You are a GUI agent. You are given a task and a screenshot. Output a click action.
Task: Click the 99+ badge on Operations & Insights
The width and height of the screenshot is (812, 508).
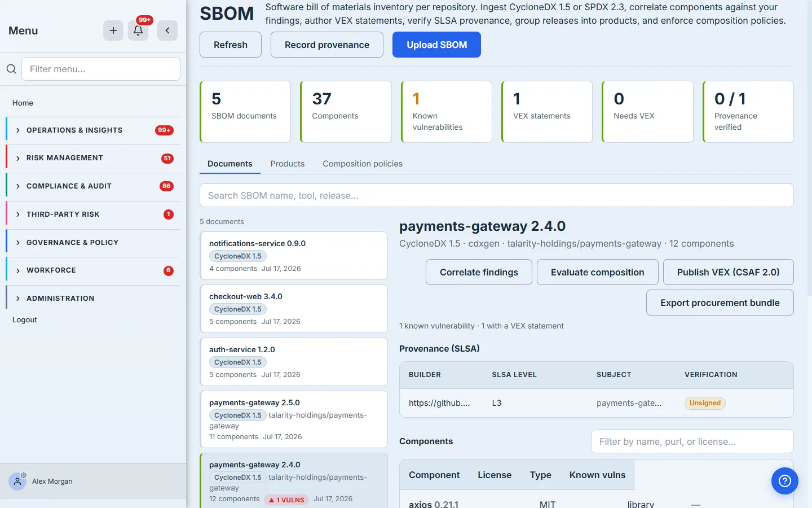[164, 130]
